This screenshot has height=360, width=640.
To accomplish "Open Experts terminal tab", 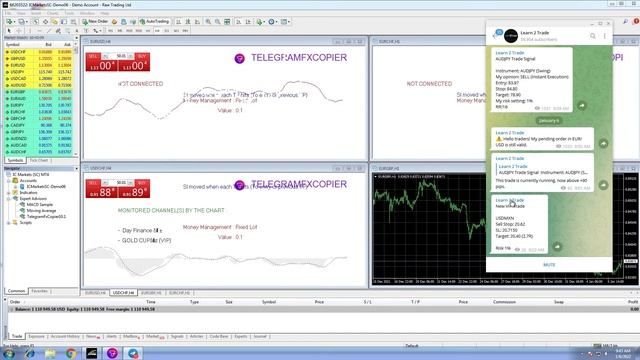I will tap(240, 336).
